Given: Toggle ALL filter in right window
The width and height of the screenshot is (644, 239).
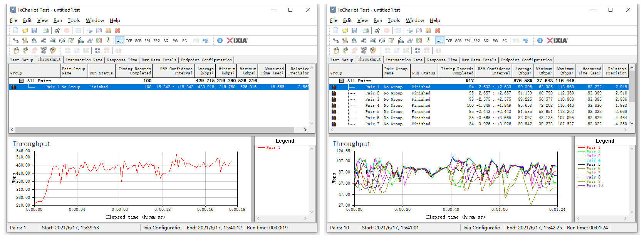Looking at the screenshot, I should point(440,40).
